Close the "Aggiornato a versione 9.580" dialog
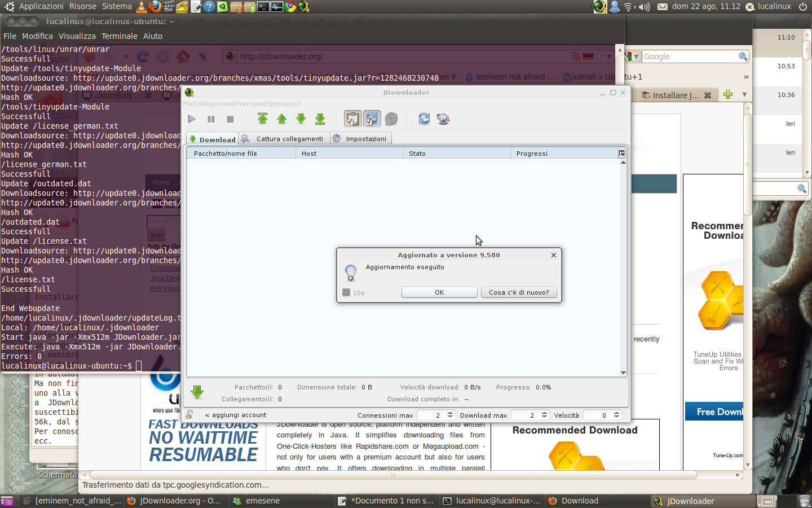The width and height of the screenshot is (812, 508). click(554, 255)
